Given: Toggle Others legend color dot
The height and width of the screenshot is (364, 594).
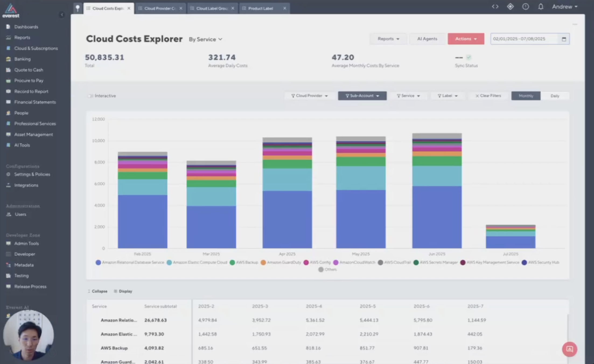Looking at the screenshot, I should (321, 269).
